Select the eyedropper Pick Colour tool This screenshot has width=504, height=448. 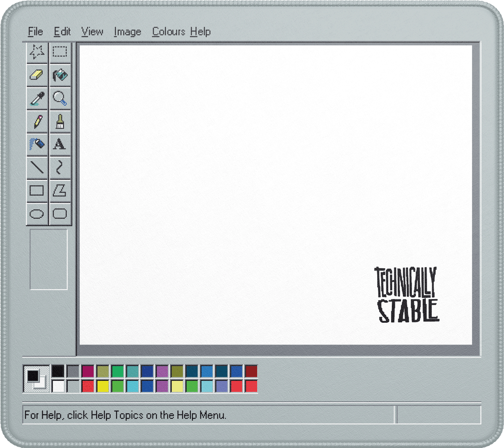tap(37, 98)
